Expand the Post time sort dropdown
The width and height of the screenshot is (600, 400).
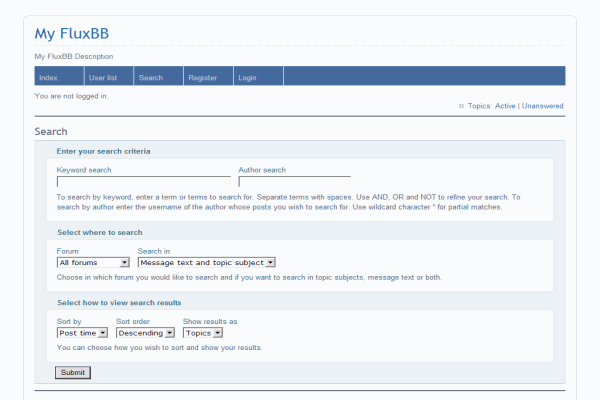point(81,333)
